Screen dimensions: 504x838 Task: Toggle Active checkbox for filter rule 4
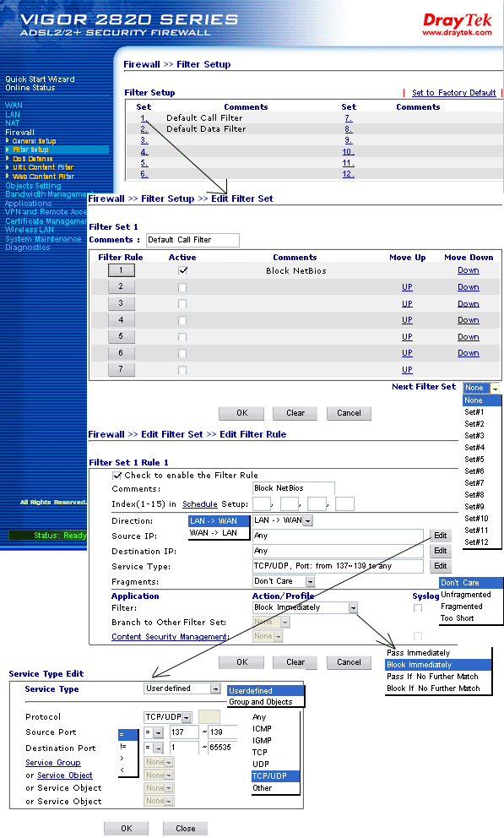182,320
